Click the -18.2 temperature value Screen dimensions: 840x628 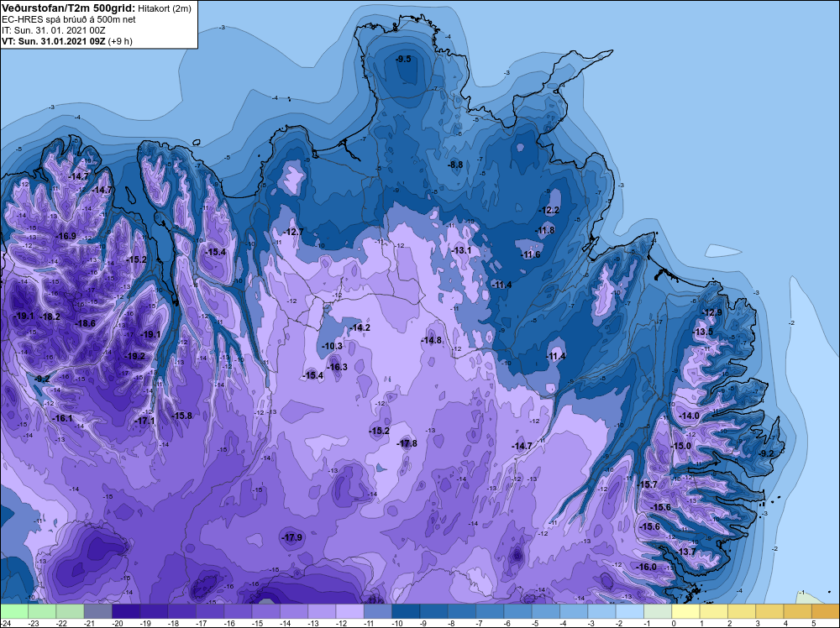[x=50, y=317]
